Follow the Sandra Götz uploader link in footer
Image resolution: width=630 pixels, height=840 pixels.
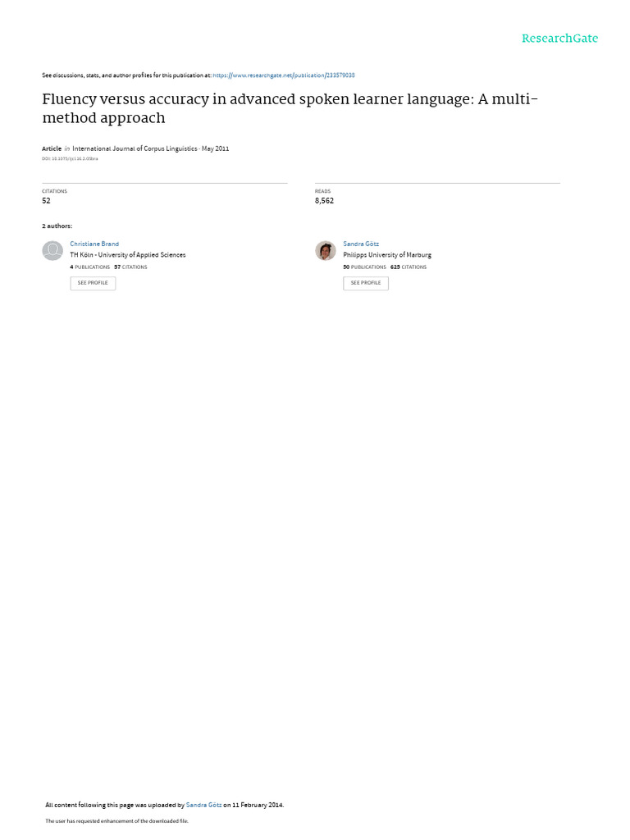(x=203, y=805)
